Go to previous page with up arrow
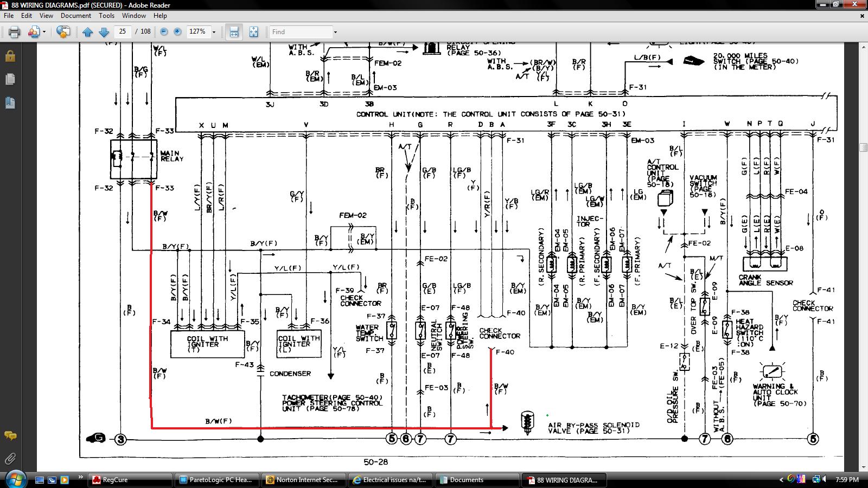The width and height of the screenshot is (868, 488). (87, 32)
